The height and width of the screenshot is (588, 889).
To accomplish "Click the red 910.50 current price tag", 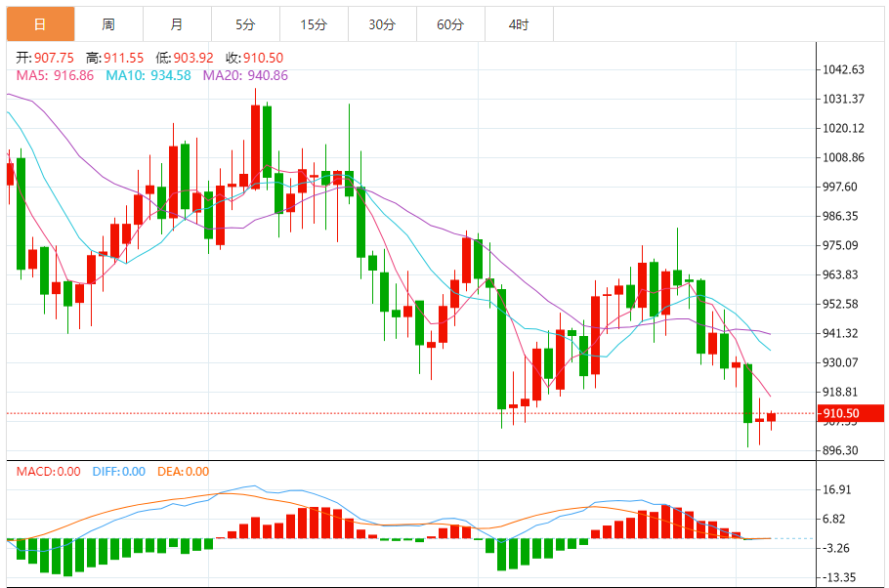I will coord(851,413).
